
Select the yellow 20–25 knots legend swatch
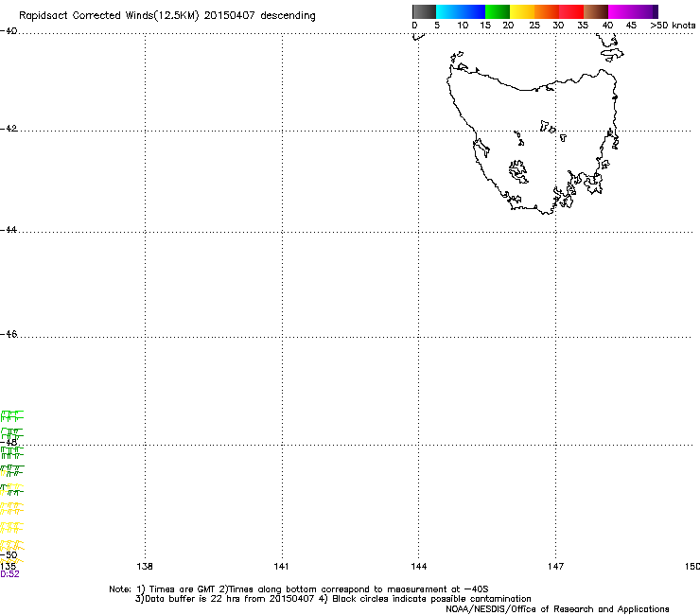[x=522, y=11]
